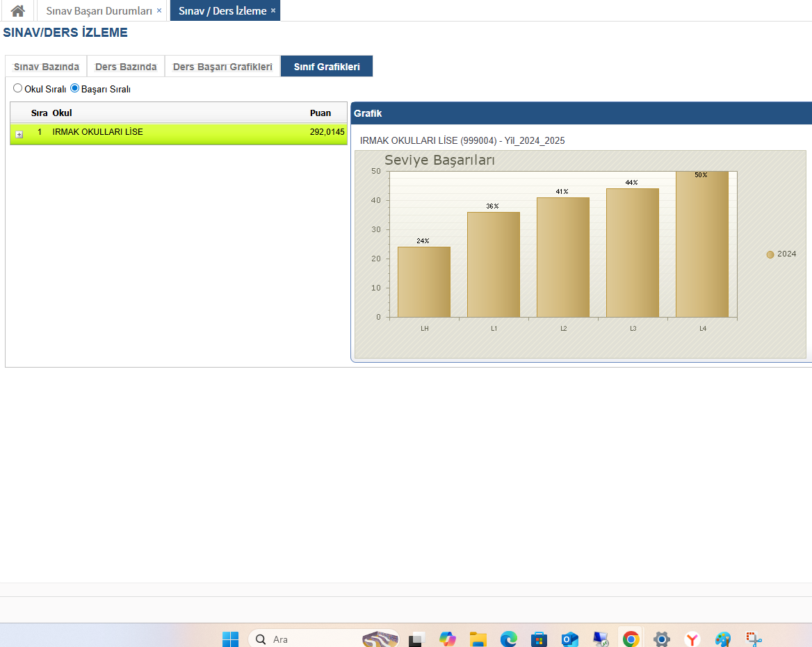Click the 2024 legend marker in chart

tap(770, 254)
